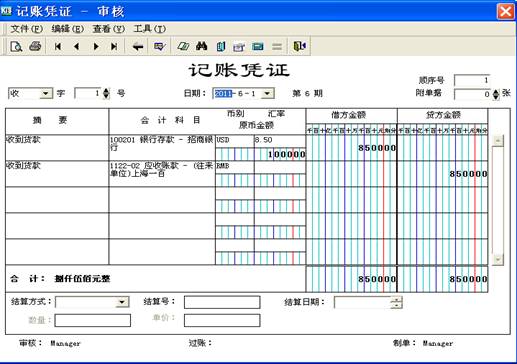517x364 pixels.
Task: Click the print preview icon
Action: (16, 46)
